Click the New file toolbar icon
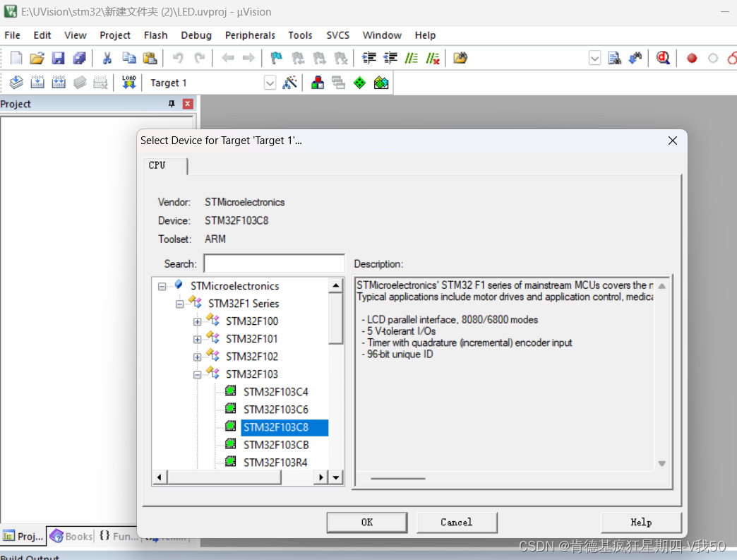The image size is (737, 560). (16, 58)
